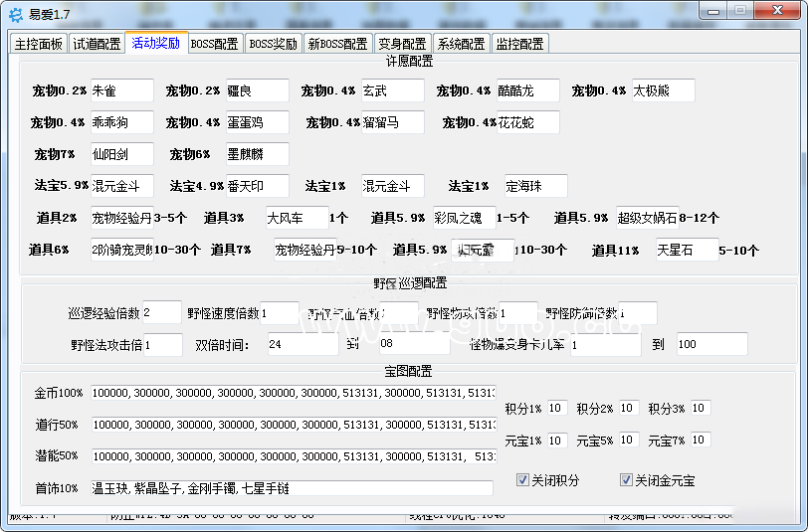Click the 积分1% value field
Image resolution: width=808 pixels, height=532 pixels.
tap(557, 408)
